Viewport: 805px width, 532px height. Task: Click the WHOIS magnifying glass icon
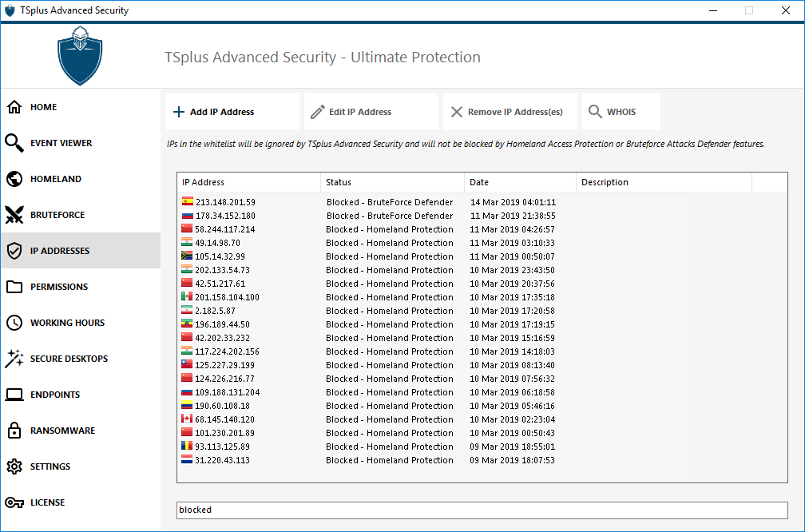596,111
